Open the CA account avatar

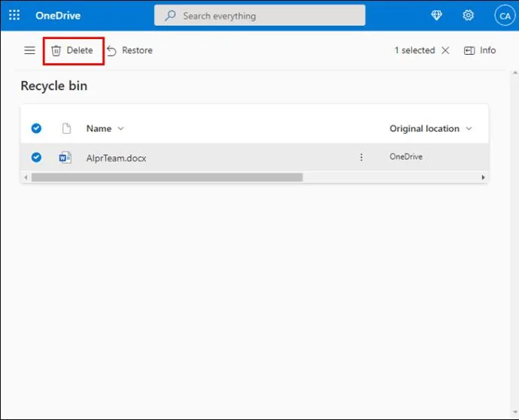[505, 16]
